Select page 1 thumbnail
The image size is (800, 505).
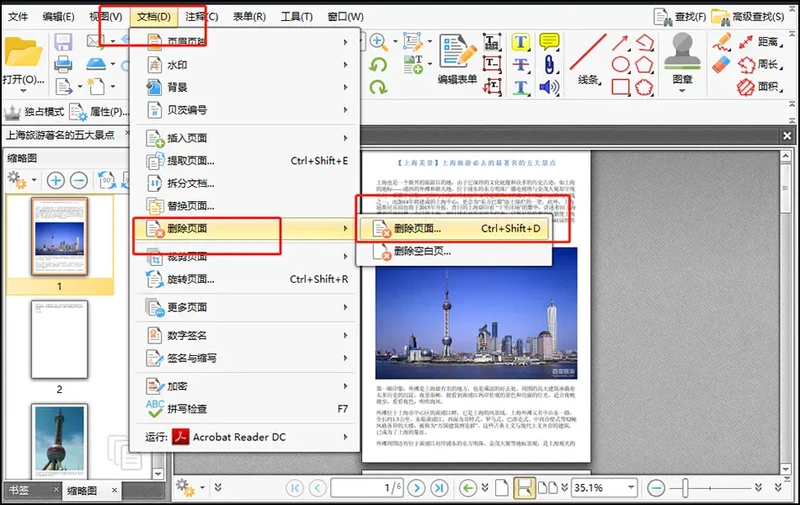pyautogui.click(x=59, y=237)
